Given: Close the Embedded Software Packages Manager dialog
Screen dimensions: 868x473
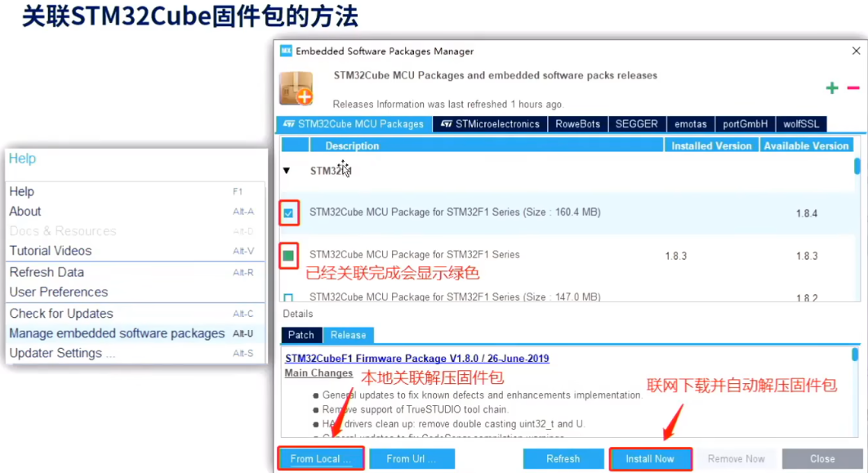Looking at the screenshot, I should point(856,51).
